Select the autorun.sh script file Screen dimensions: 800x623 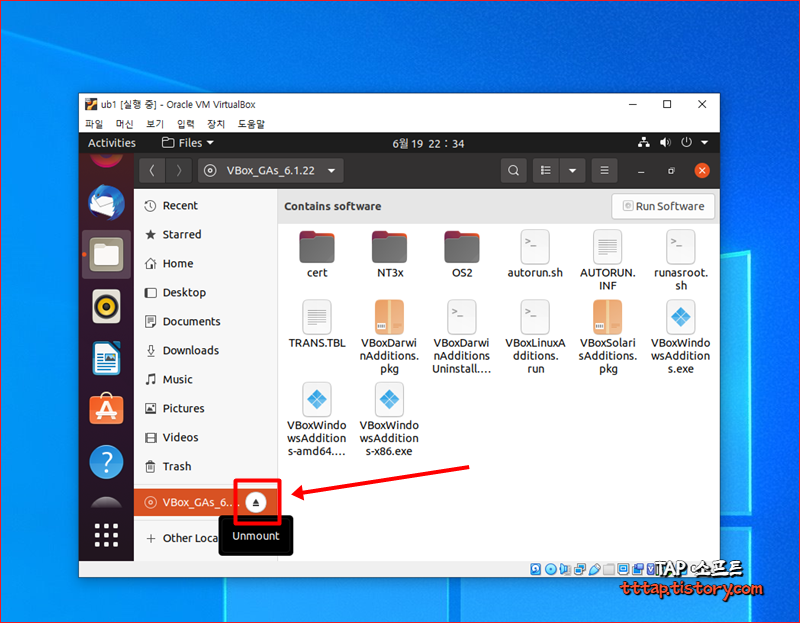(x=535, y=254)
